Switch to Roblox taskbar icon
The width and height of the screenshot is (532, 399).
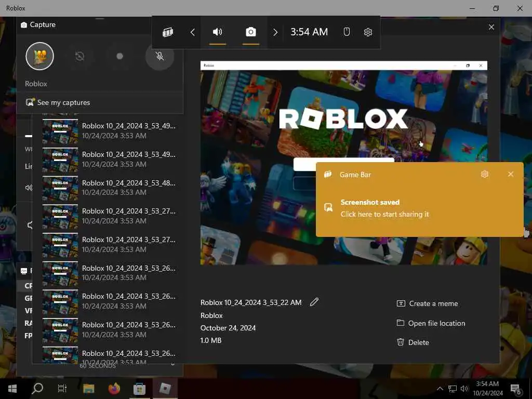pos(165,389)
